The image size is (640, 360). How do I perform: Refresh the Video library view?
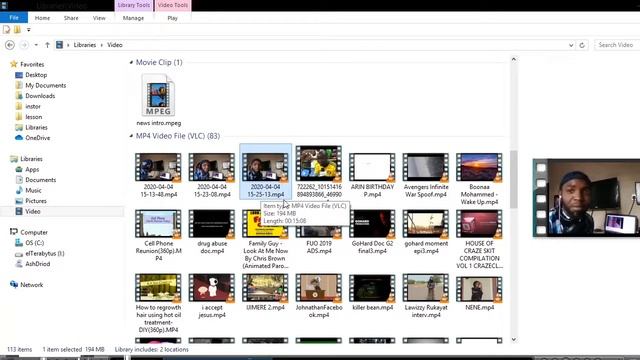pyautogui.click(x=582, y=45)
